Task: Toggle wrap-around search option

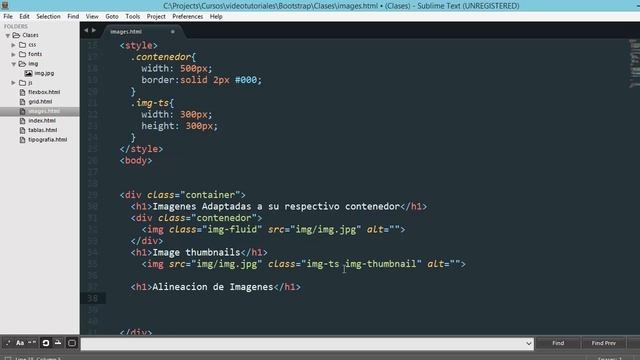Action: tap(46, 343)
